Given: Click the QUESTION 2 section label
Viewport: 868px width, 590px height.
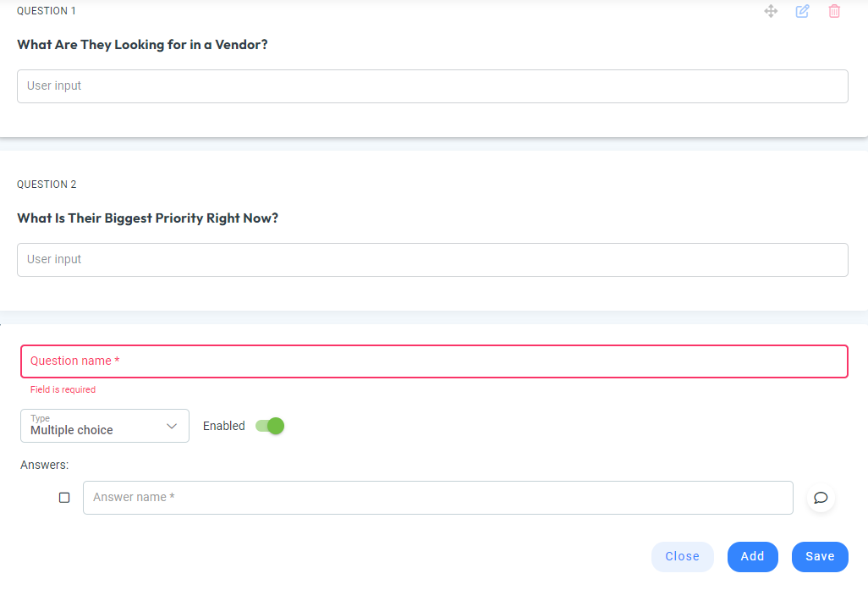Looking at the screenshot, I should pyautogui.click(x=47, y=184).
